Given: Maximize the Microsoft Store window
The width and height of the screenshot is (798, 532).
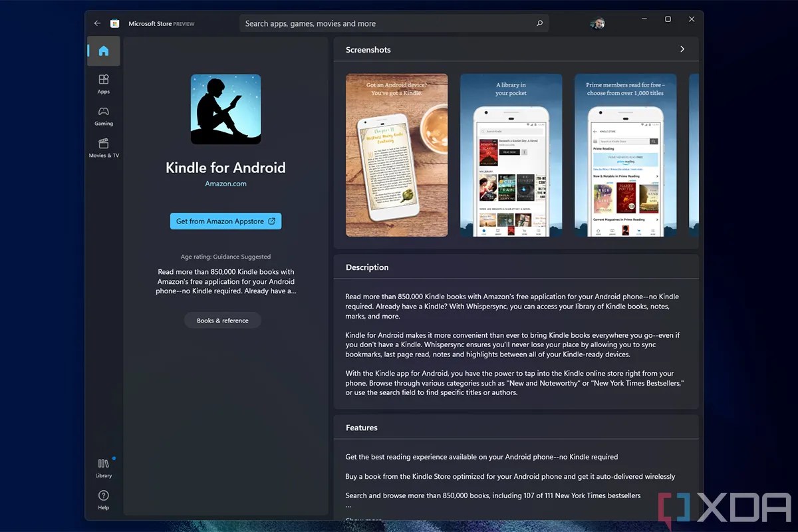Looking at the screenshot, I should point(668,19).
